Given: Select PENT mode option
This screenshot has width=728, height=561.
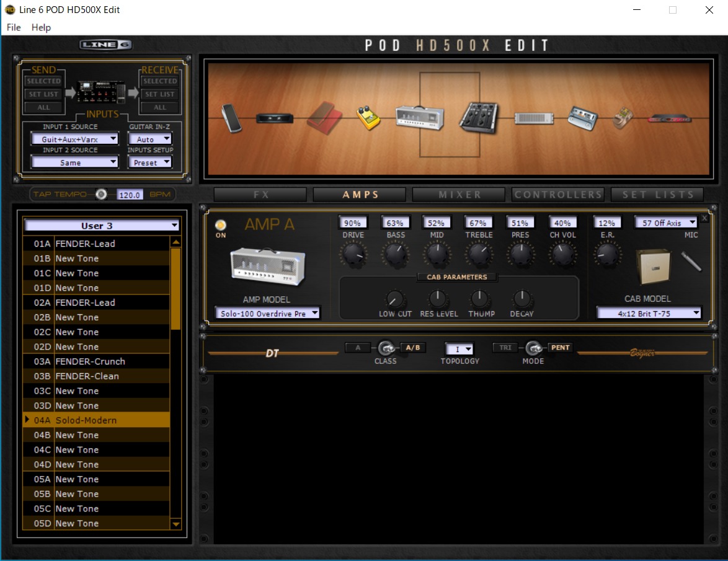Looking at the screenshot, I should point(561,348).
